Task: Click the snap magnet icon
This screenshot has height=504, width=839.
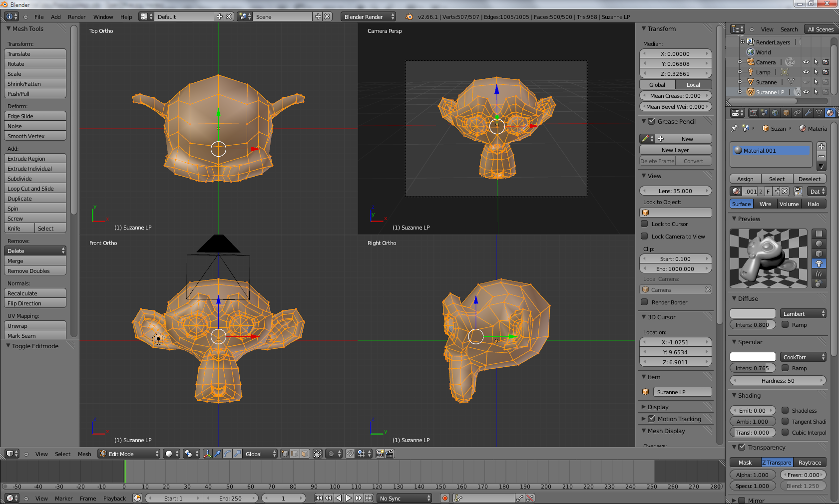Action: coord(350,454)
